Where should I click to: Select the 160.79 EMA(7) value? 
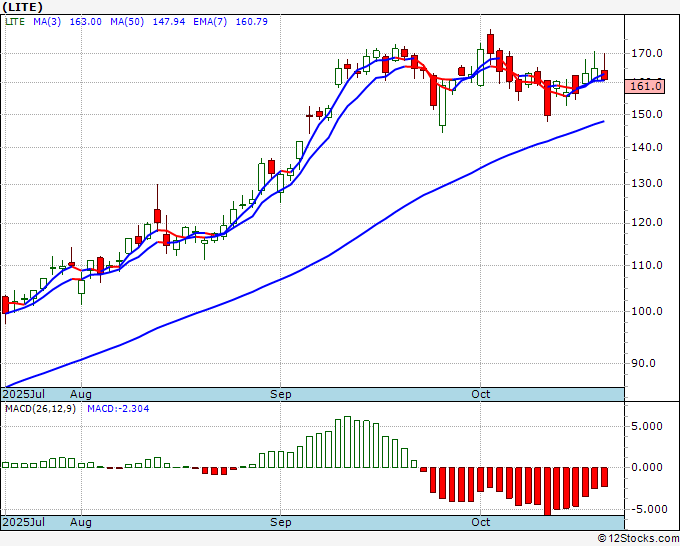click(x=252, y=22)
